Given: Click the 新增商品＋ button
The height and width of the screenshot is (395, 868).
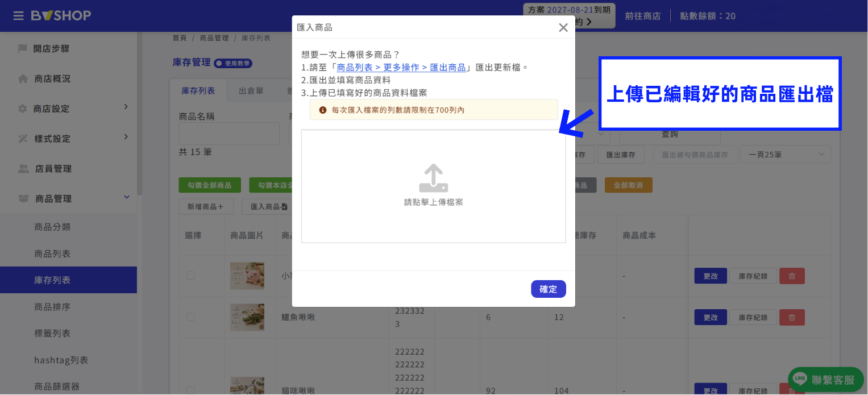Looking at the screenshot, I should pyautogui.click(x=206, y=206).
